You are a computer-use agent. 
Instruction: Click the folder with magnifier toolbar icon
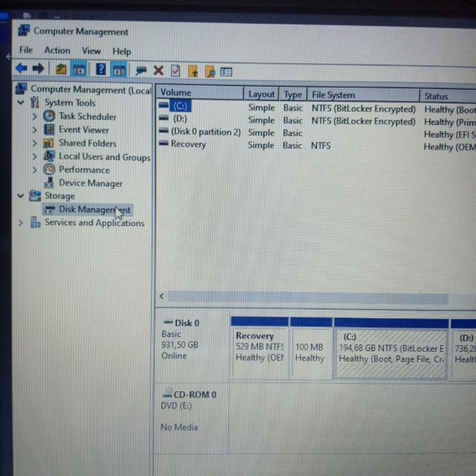[x=209, y=71]
